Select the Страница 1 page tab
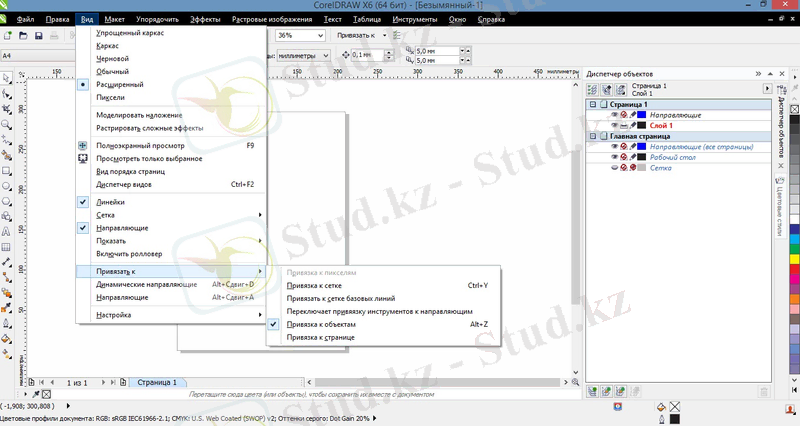The width and height of the screenshot is (800, 426). (156, 382)
